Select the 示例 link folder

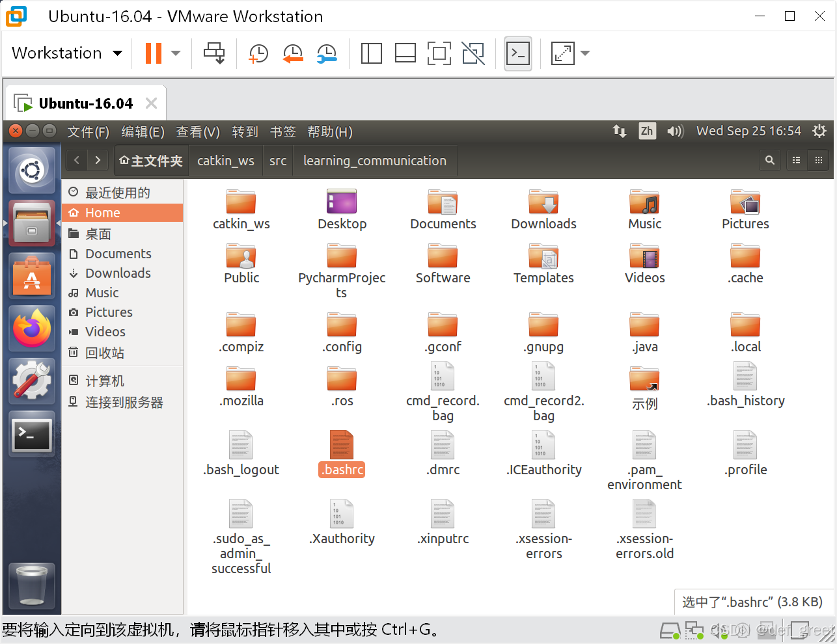(644, 389)
